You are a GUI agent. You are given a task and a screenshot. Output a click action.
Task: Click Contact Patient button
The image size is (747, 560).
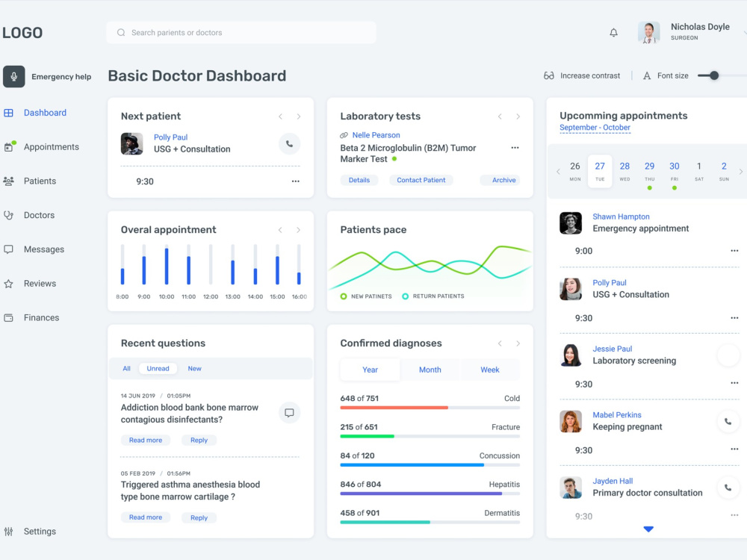[x=421, y=180]
